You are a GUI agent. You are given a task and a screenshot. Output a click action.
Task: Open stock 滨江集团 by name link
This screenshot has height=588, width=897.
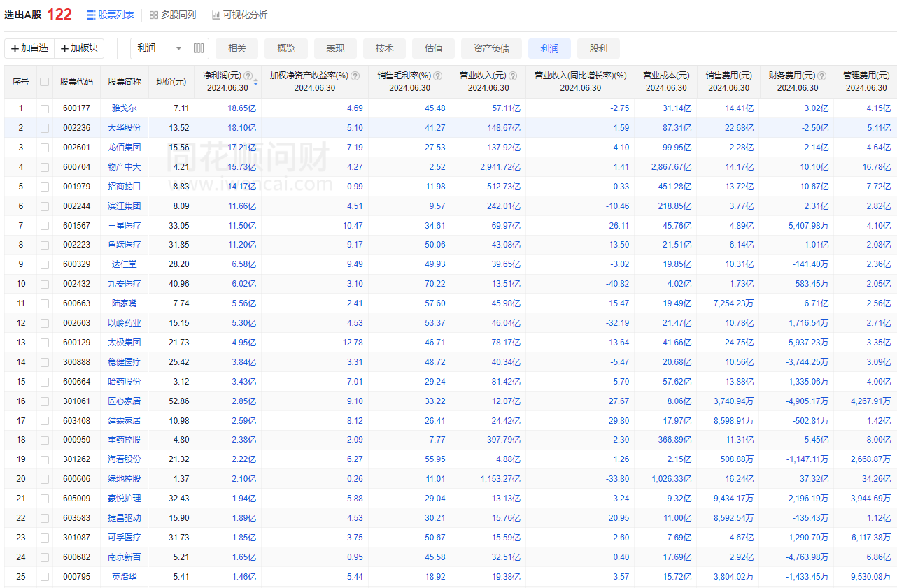(125, 206)
